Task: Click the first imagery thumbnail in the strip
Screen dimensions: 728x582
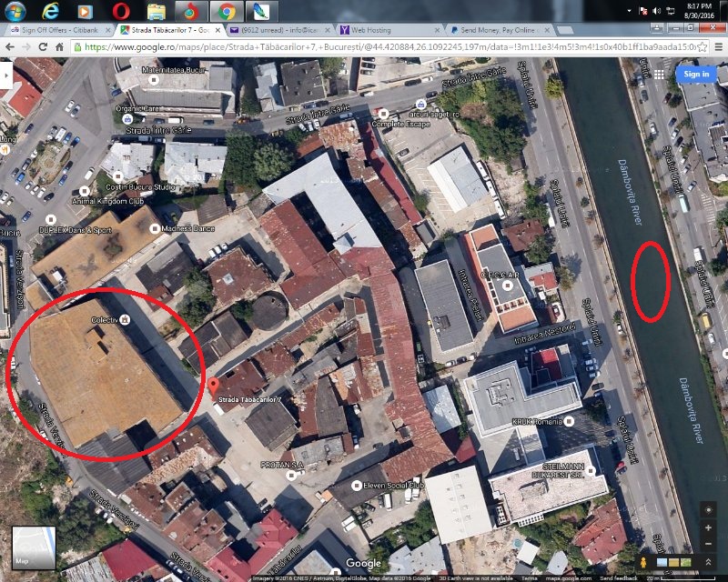Action: point(660,564)
